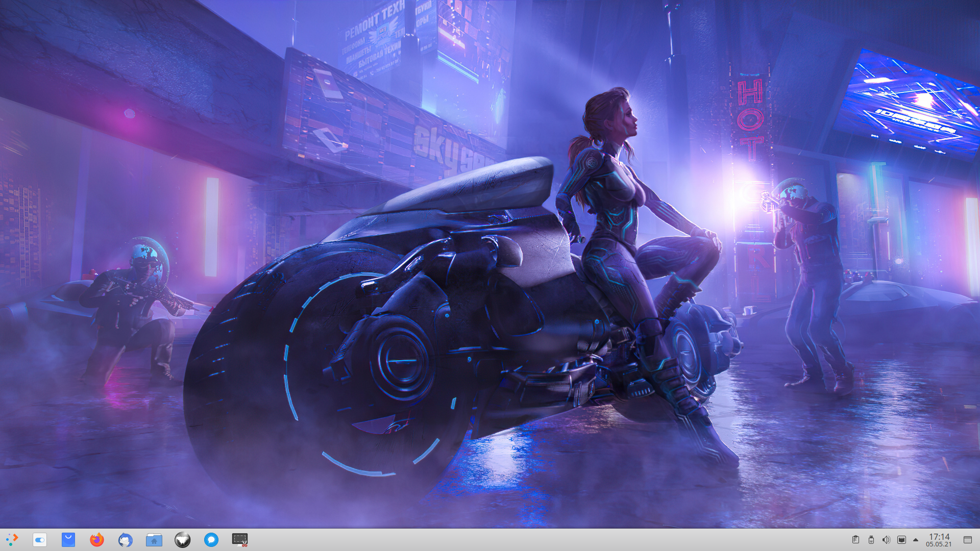
Task: Open the application launcher menu
Action: [x=12, y=540]
